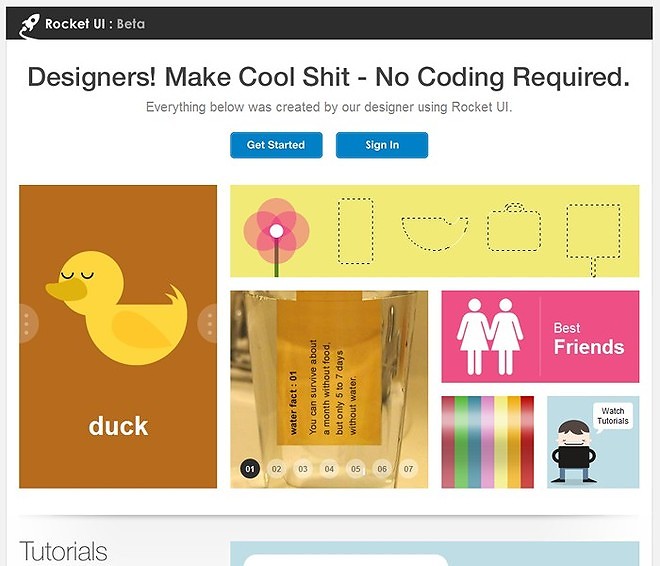Viewport: 660px width, 566px height.
Task: Click the Rocket UI rocket logo
Action: [29, 26]
